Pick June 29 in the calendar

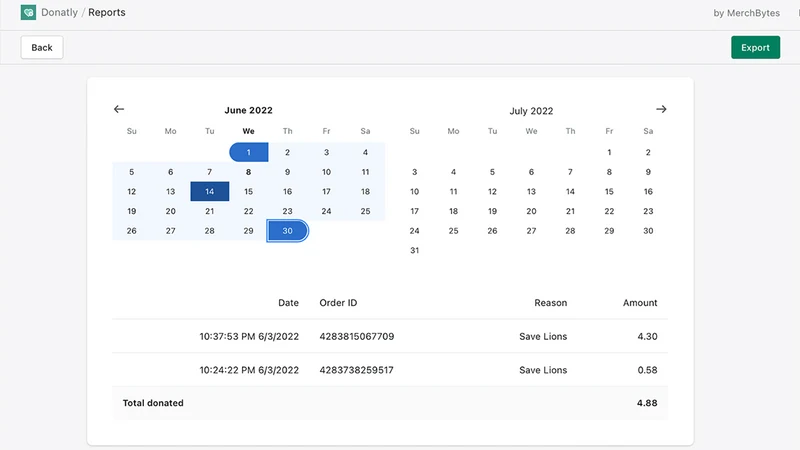pos(248,231)
